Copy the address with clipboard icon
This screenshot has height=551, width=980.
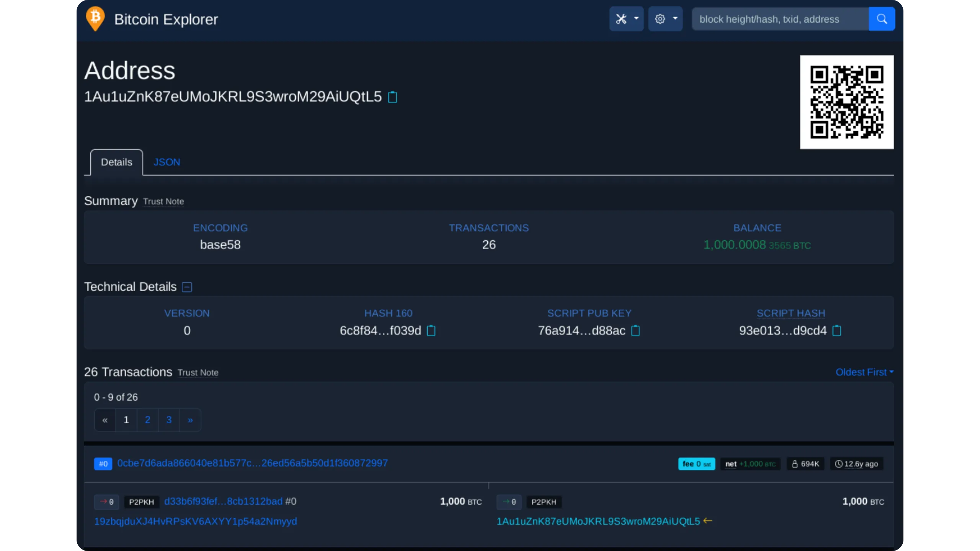[x=392, y=97]
